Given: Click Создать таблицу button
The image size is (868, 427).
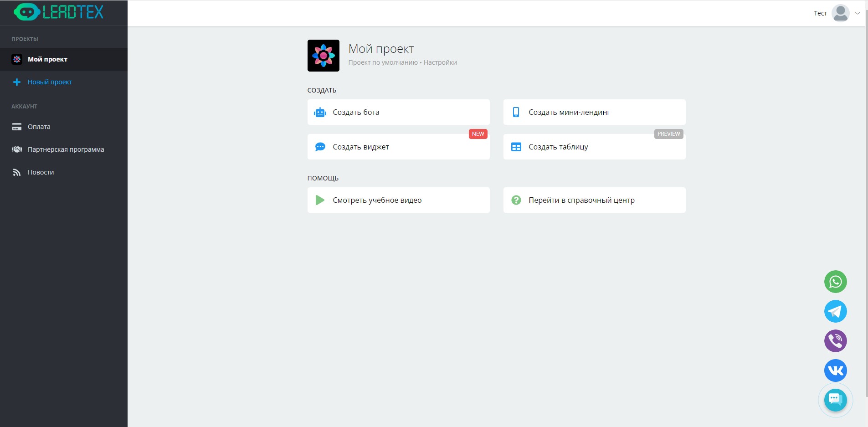Looking at the screenshot, I should (x=594, y=147).
